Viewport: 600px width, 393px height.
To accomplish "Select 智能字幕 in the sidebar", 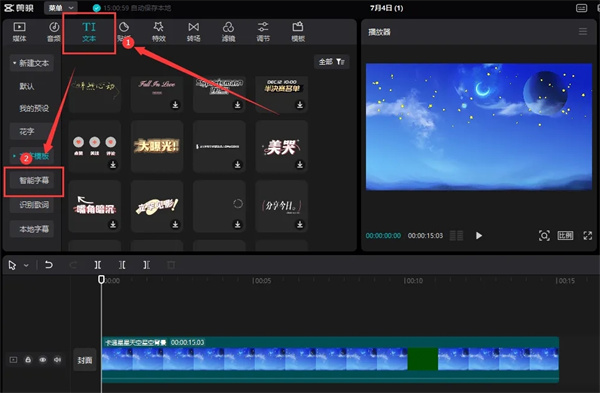I will tap(34, 180).
